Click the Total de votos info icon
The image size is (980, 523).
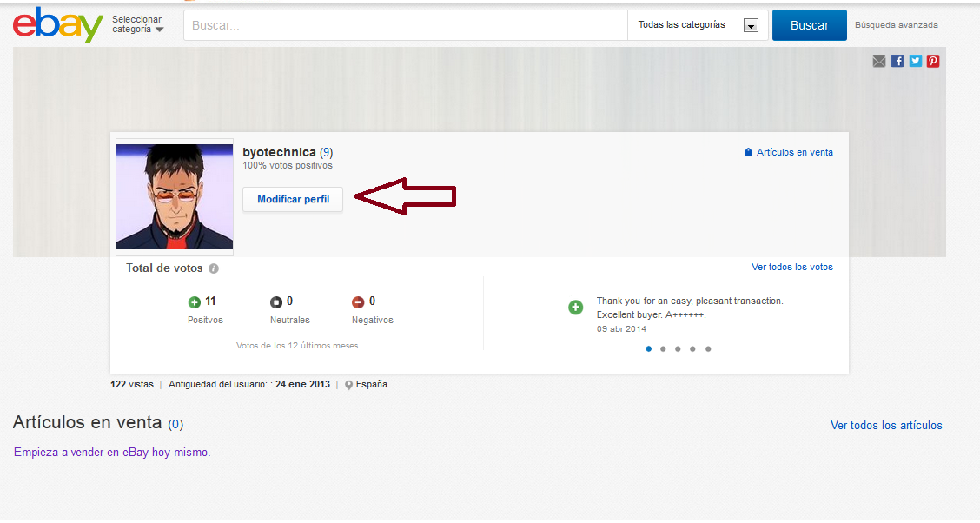click(x=214, y=268)
